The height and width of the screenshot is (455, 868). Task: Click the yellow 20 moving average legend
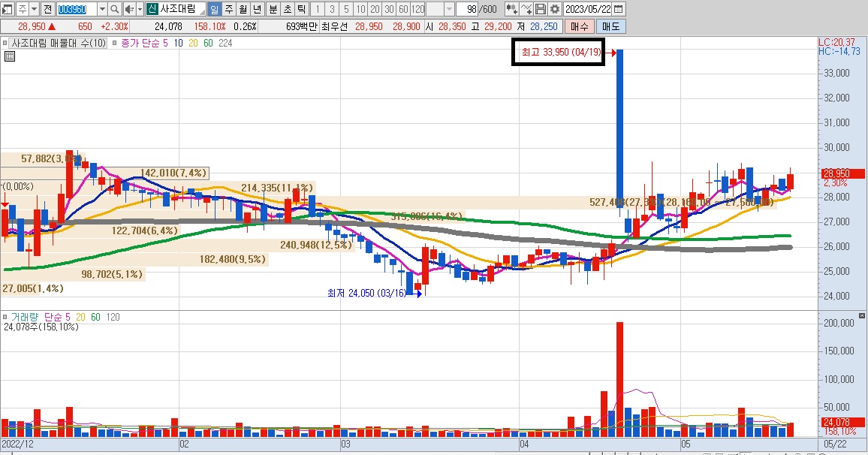[193, 43]
